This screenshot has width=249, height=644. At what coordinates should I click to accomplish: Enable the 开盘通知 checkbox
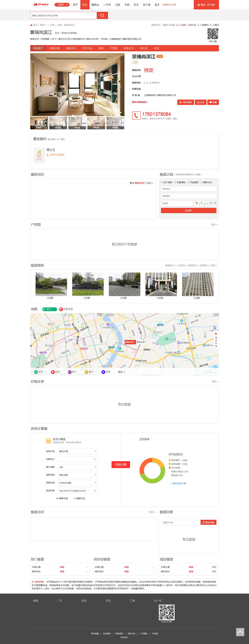pyautogui.click(x=188, y=182)
